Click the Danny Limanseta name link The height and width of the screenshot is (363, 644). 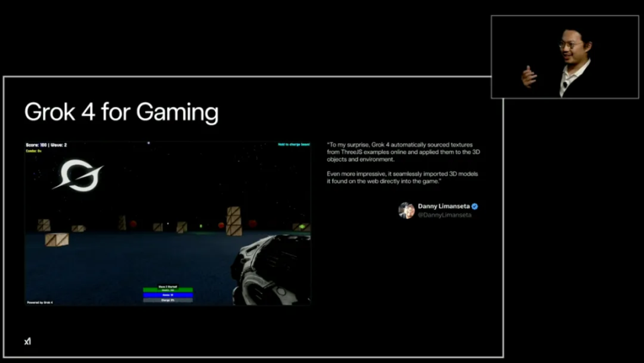coord(443,206)
